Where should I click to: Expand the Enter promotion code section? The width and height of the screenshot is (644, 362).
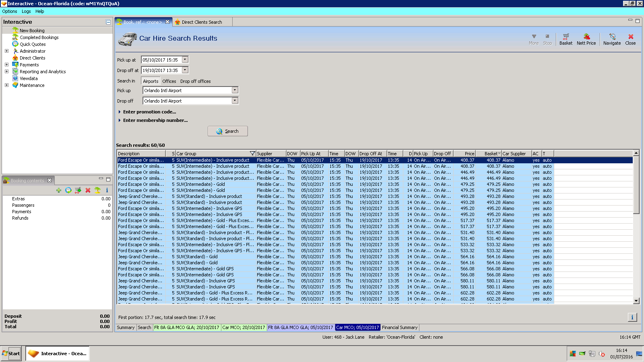click(149, 112)
